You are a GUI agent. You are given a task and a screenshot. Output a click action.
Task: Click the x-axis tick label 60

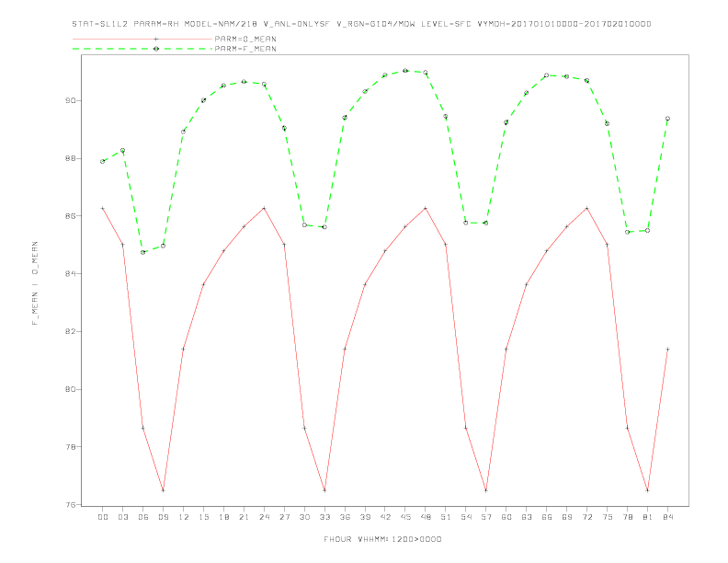(506, 517)
